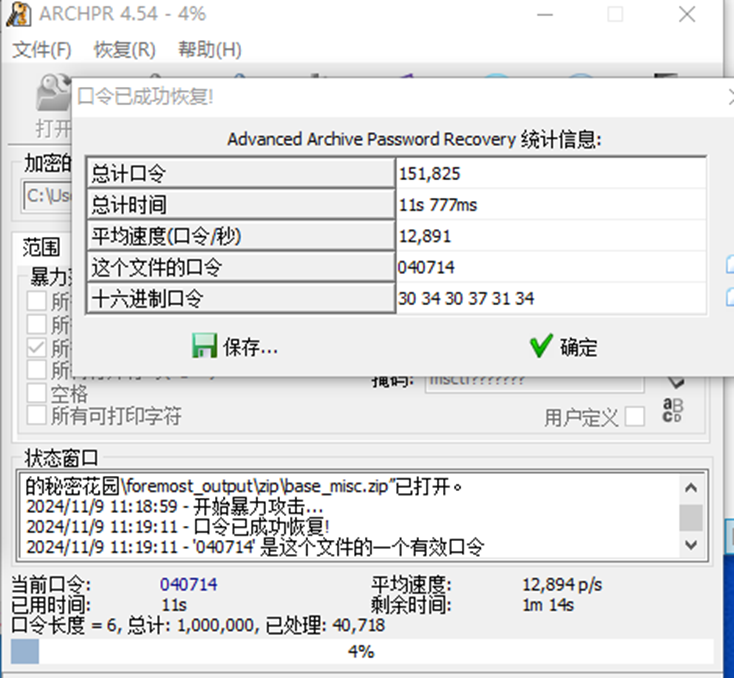This screenshot has width=734, height=678.
Task: Click the 'Advanced Archive Password Recovery 统计信息' heading
Action: 414,140
